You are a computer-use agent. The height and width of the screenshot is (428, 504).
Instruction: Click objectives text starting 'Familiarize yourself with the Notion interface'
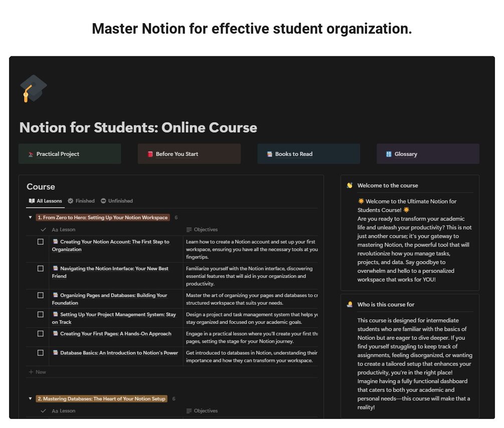click(249, 276)
